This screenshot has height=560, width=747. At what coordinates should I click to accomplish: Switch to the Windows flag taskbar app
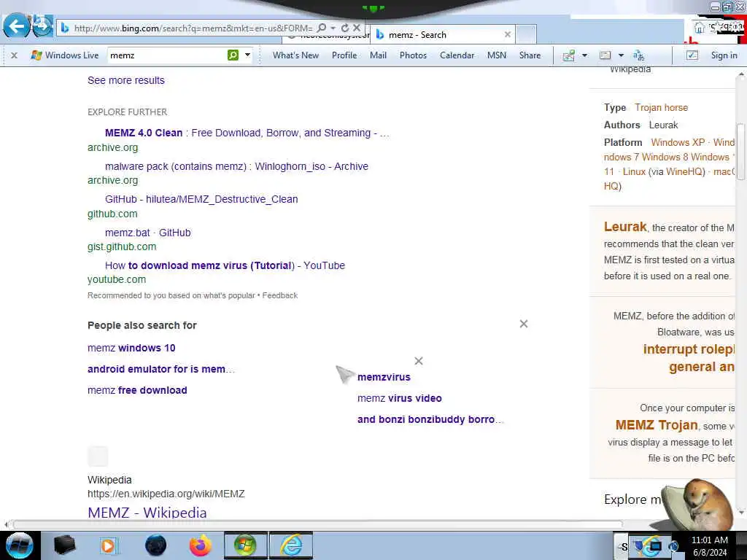(245, 545)
